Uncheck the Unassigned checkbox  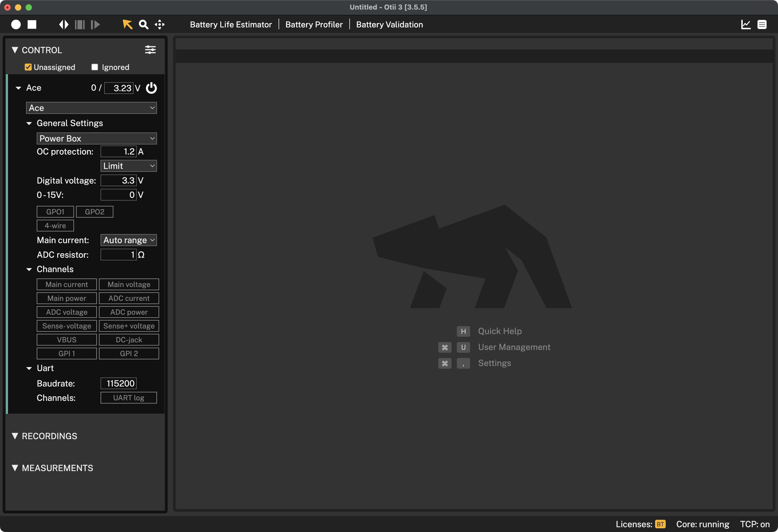click(28, 67)
